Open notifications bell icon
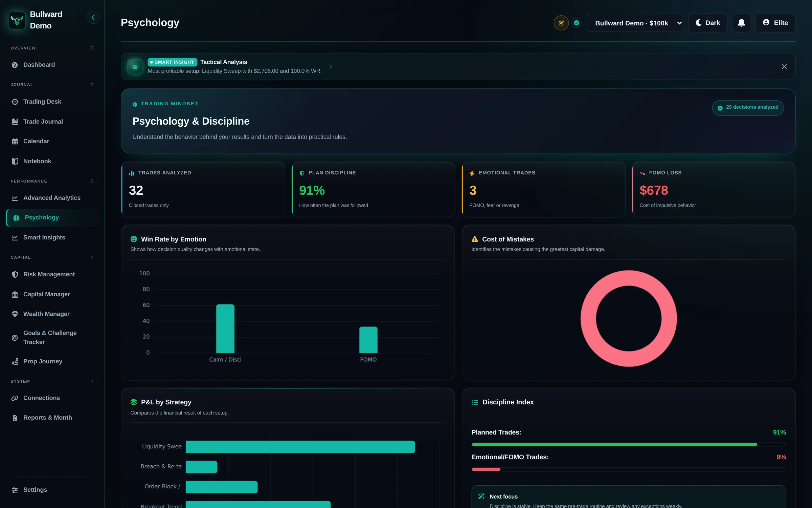Screen dimensions: 812x508 pyautogui.click(x=741, y=23)
